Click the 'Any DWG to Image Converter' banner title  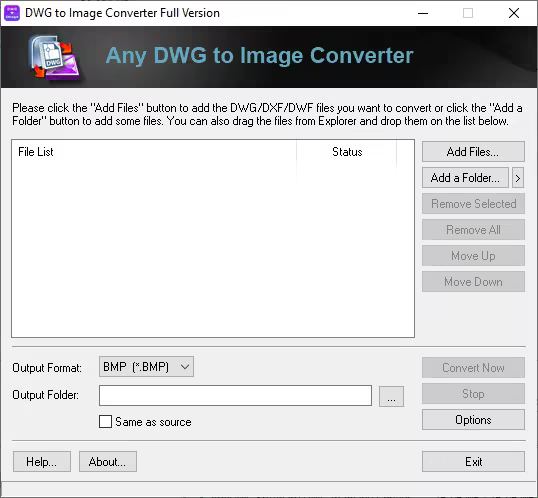pyautogui.click(x=259, y=56)
